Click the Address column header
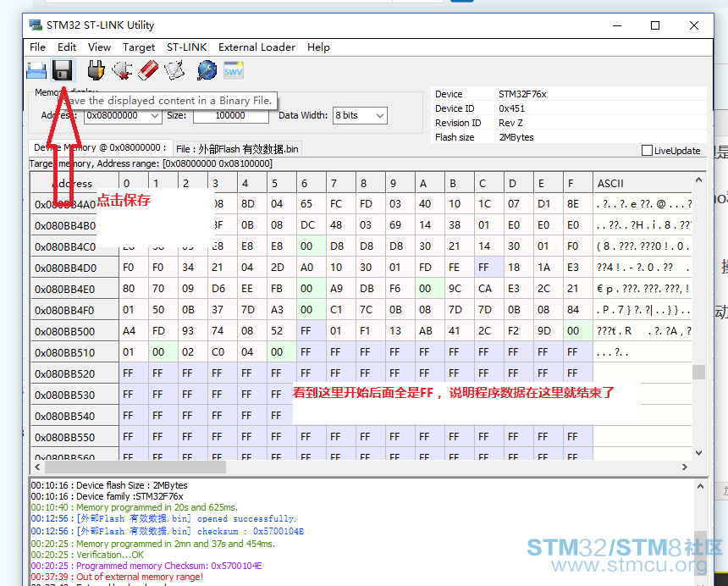This screenshot has height=586, width=728. 74,184
